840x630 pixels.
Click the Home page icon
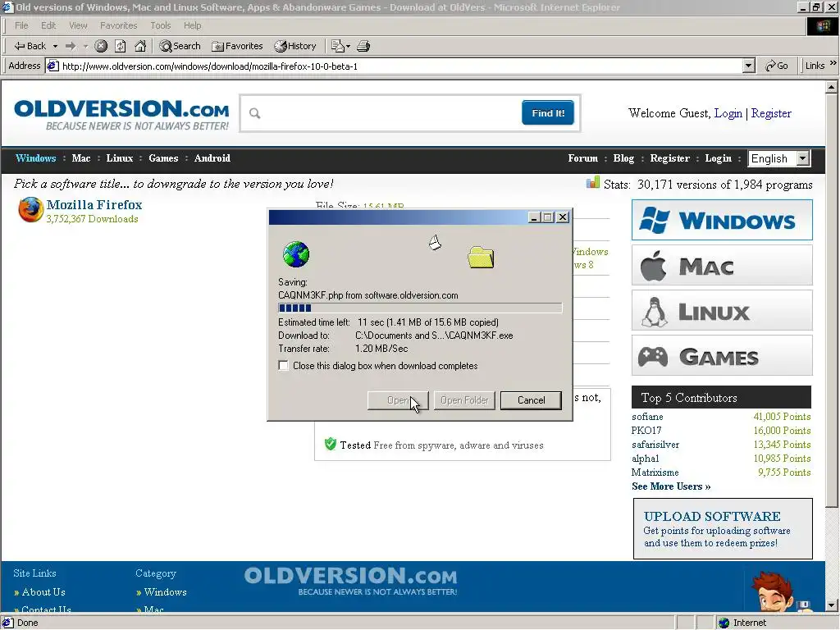pos(140,46)
